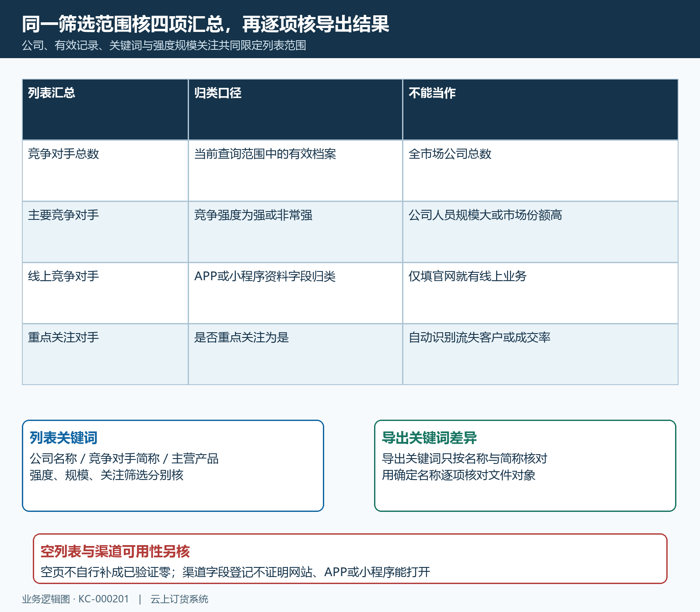
Task: Click the 全市场公司总数 cell
Action: 540,171
